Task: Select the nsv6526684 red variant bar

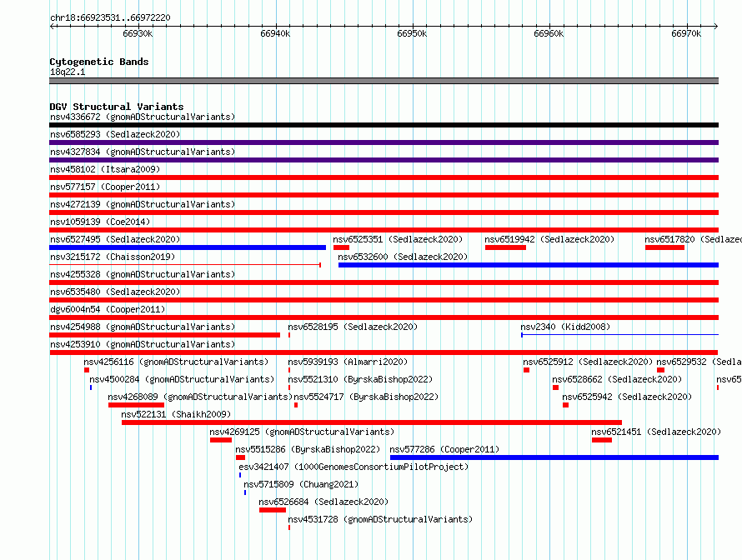Action: pyautogui.click(x=273, y=510)
